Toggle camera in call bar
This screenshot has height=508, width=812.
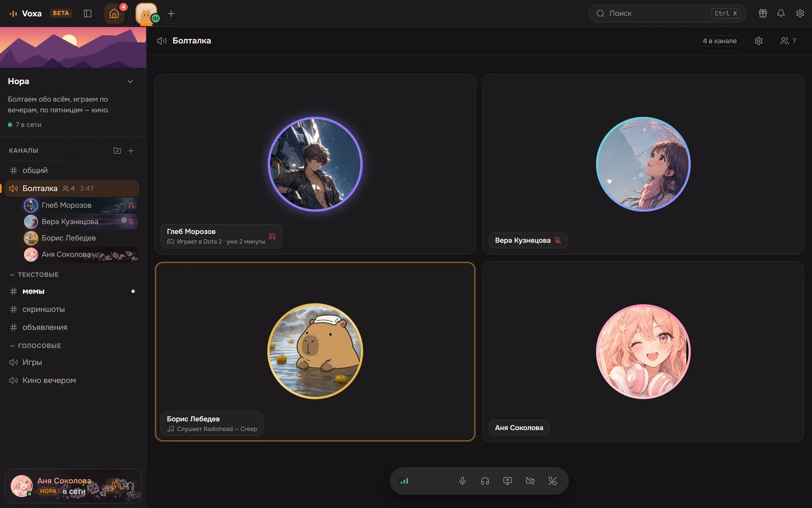pyautogui.click(x=530, y=481)
